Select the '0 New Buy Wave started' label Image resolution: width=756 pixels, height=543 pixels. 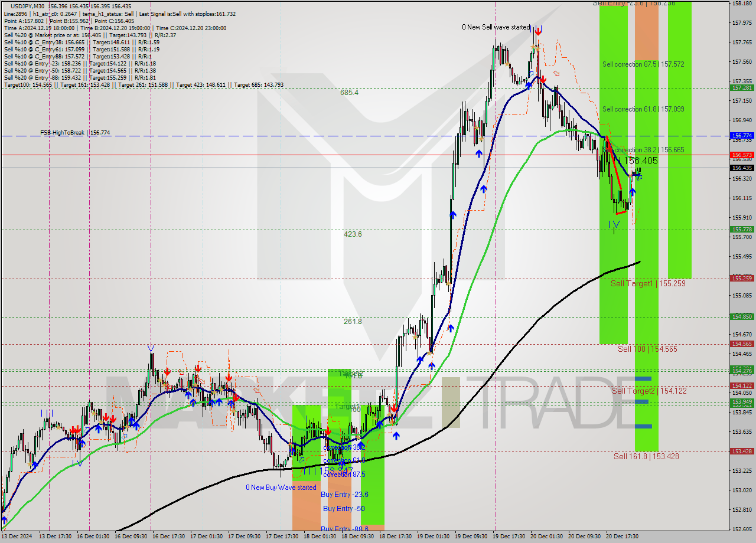pos(281,488)
